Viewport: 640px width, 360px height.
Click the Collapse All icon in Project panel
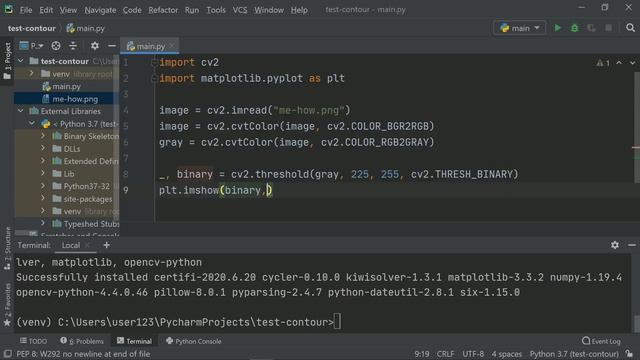coord(73,46)
